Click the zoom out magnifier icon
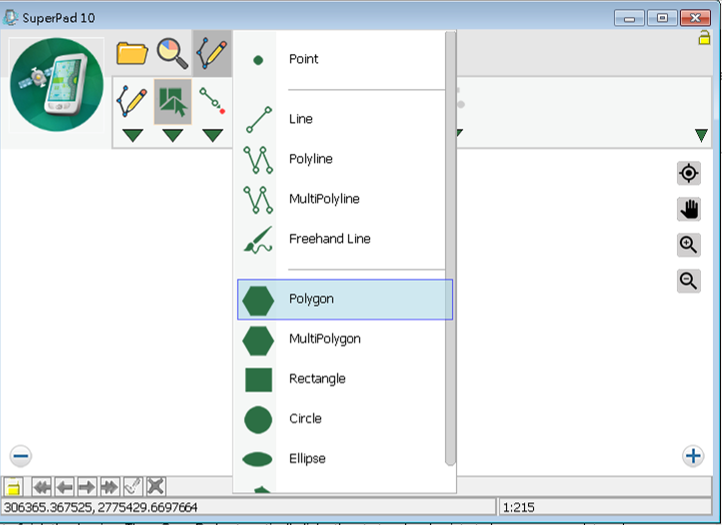Image resolution: width=722 pixels, height=525 pixels. [688, 281]
